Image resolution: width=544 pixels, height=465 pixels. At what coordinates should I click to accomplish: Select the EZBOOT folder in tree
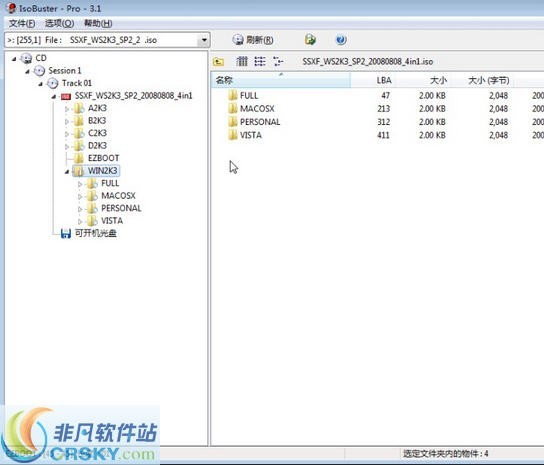[103, 158]
